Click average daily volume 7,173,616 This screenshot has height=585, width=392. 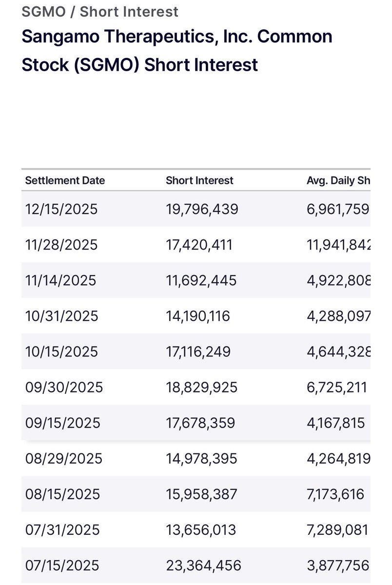pyautogui.click(x=335, y=494)
